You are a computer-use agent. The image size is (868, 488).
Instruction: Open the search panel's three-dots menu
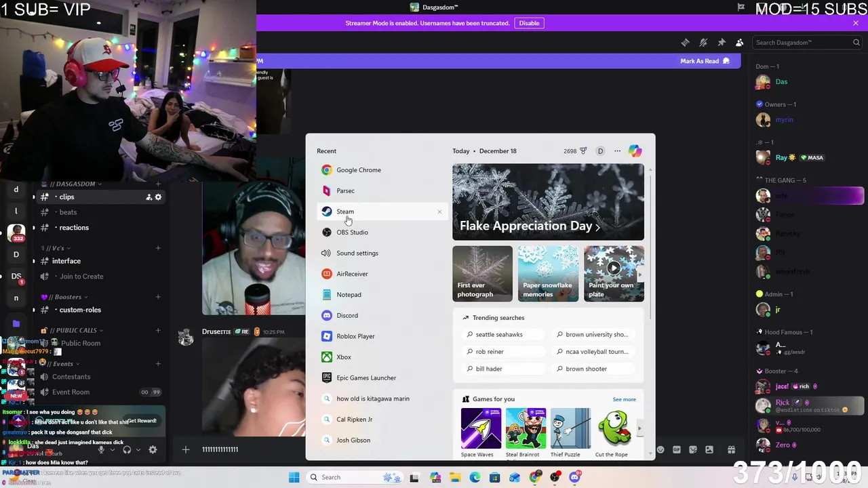tap(617, 151)
